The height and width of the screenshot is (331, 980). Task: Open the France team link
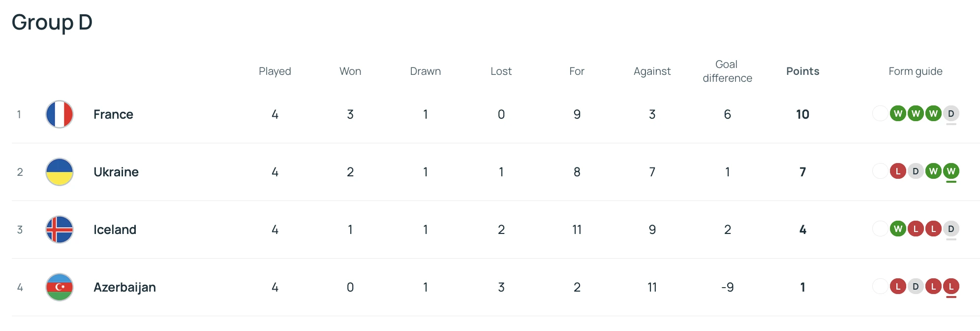[113, 114]
